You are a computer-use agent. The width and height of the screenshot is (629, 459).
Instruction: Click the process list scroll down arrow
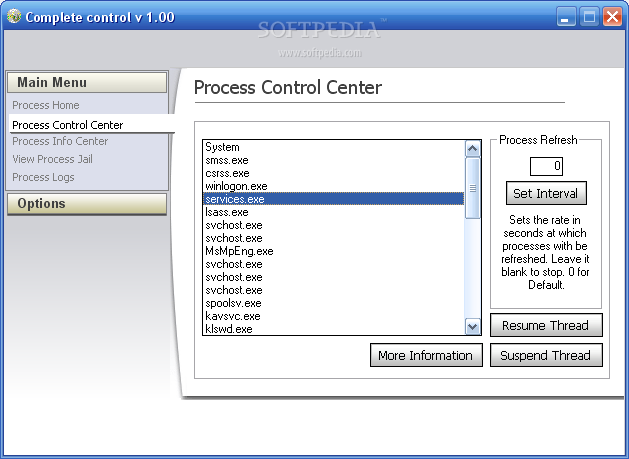pyautogui.click(x=473, y=326)
